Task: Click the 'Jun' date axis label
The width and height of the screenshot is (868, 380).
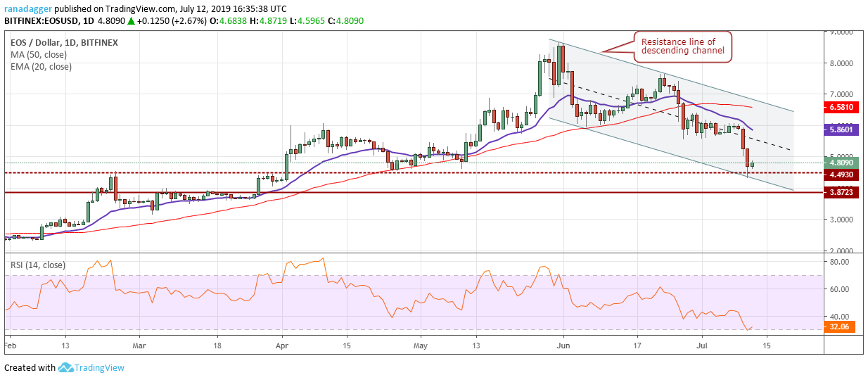Action: tap(563, 346)
